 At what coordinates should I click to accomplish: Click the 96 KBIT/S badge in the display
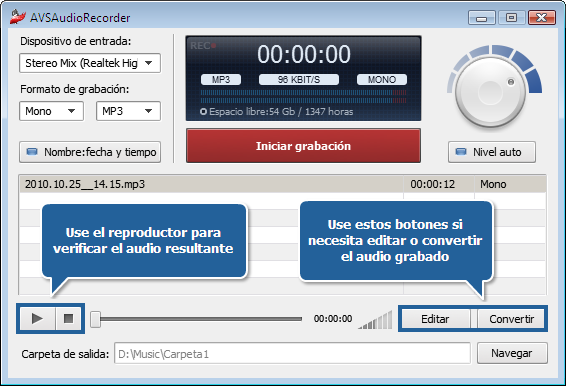click(x=299, y=79)
